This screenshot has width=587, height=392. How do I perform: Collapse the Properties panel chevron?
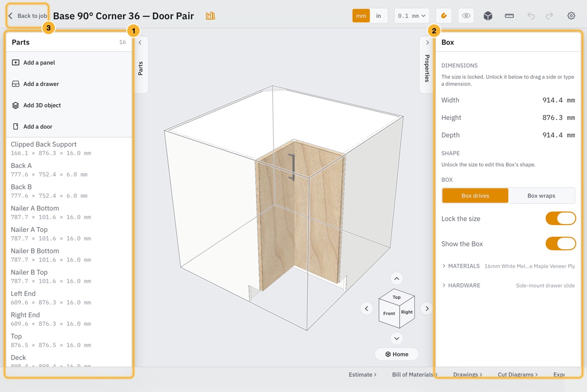[427, 43]
